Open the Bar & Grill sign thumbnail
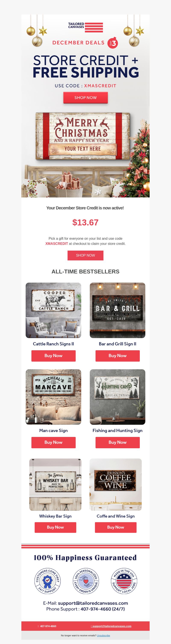The image size is (171, 644). coord(117,310)
